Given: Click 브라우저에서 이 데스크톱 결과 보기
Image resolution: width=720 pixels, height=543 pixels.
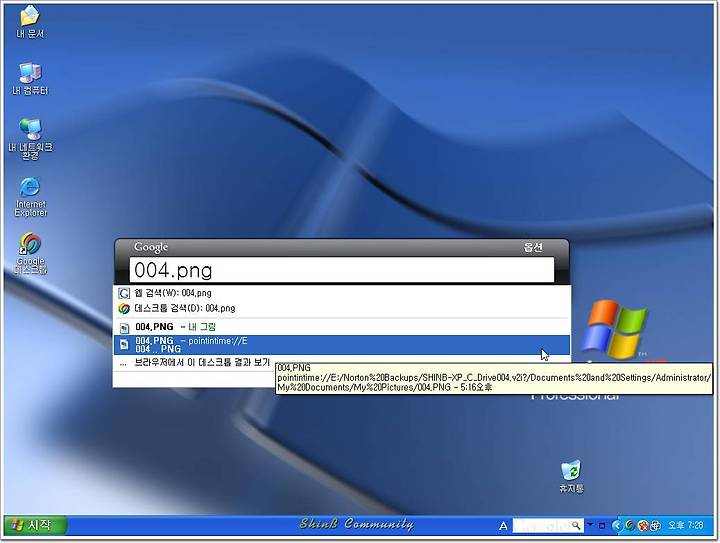Looking at the screenshot, I should pyautogui.click(x=202, y=363).
